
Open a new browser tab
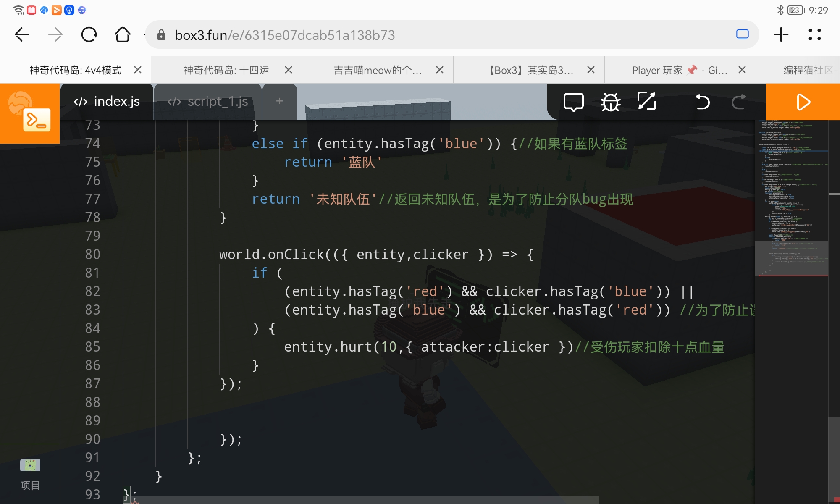781,35
